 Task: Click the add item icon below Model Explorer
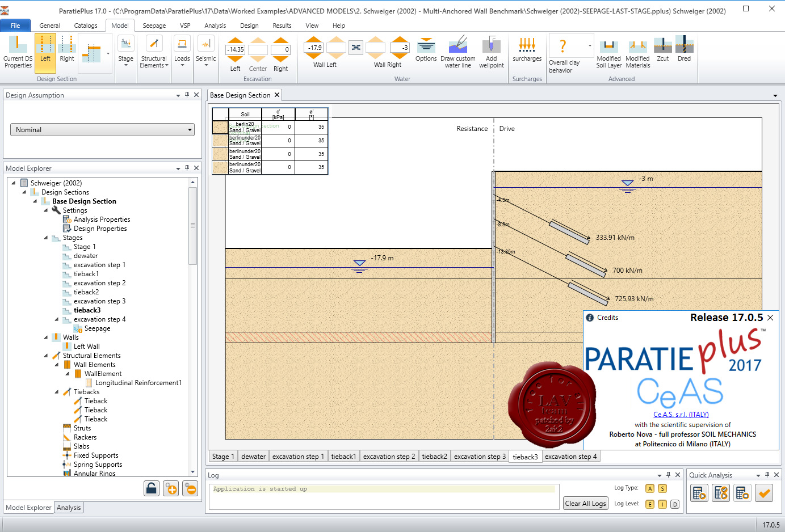tap(171, 488)
